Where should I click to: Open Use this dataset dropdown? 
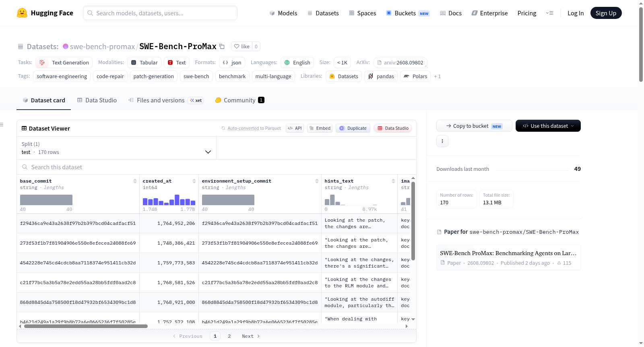click(548, 126)
